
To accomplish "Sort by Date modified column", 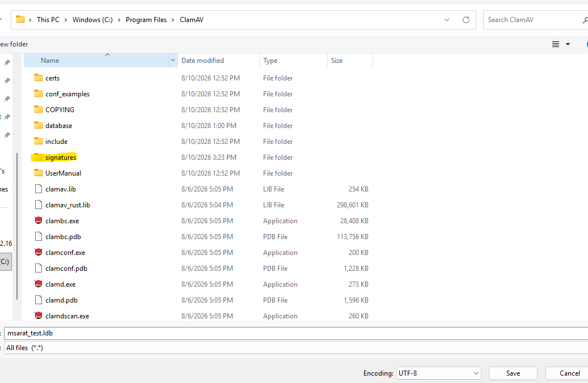I will [x=219, y=60].
